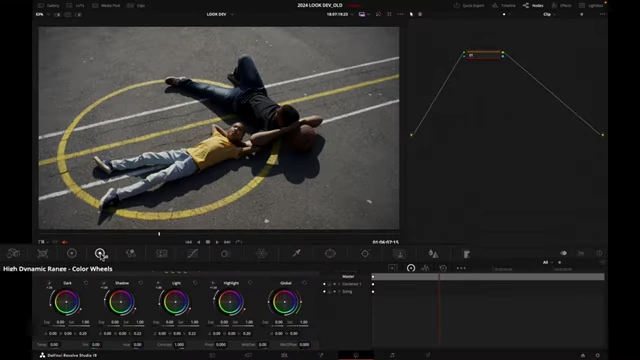Open the primary Color Wheels palette
This screenshot has width=640, height=360.
tap(72, 253)
